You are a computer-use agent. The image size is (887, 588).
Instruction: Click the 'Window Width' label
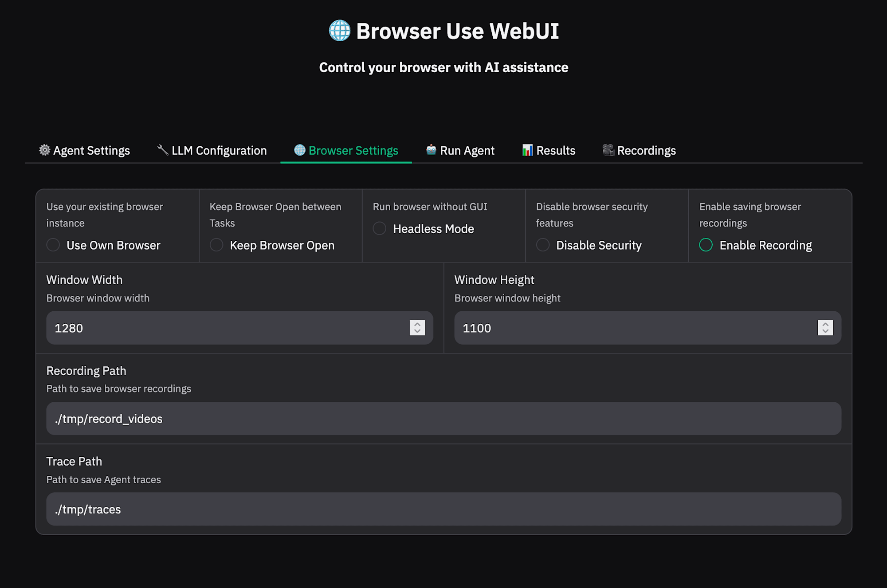point(84,280)
